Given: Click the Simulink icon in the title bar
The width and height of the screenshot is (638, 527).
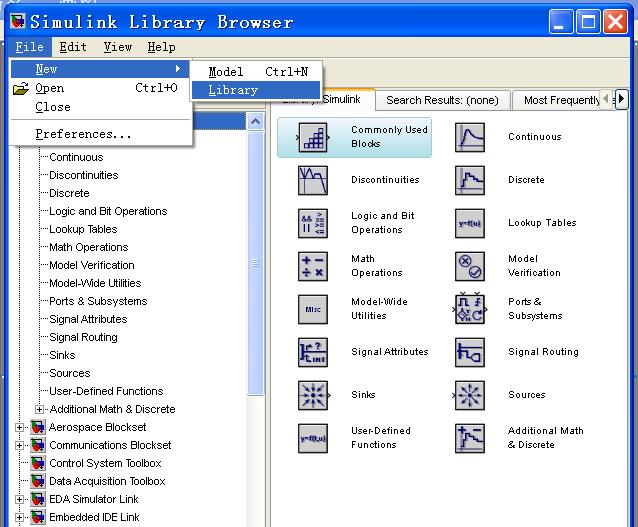Looking at the screenshot, I should pyautogui.click(x=17, y=21).
